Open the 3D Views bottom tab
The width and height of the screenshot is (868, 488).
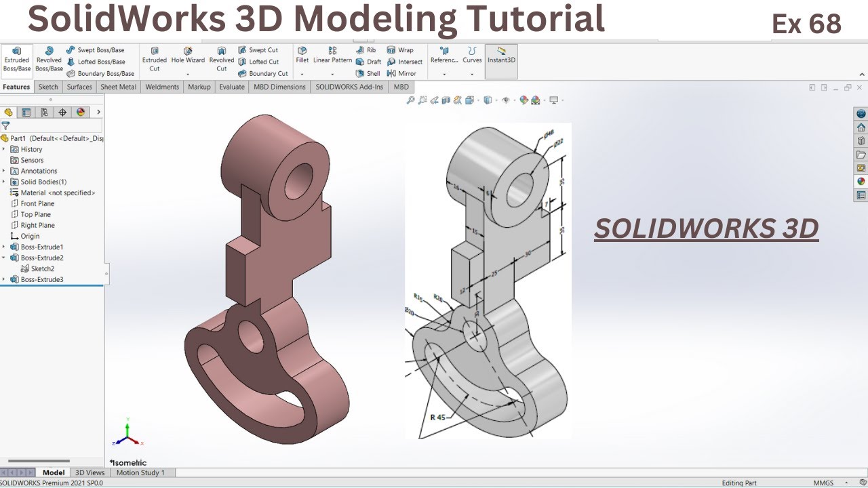(90, 472)
